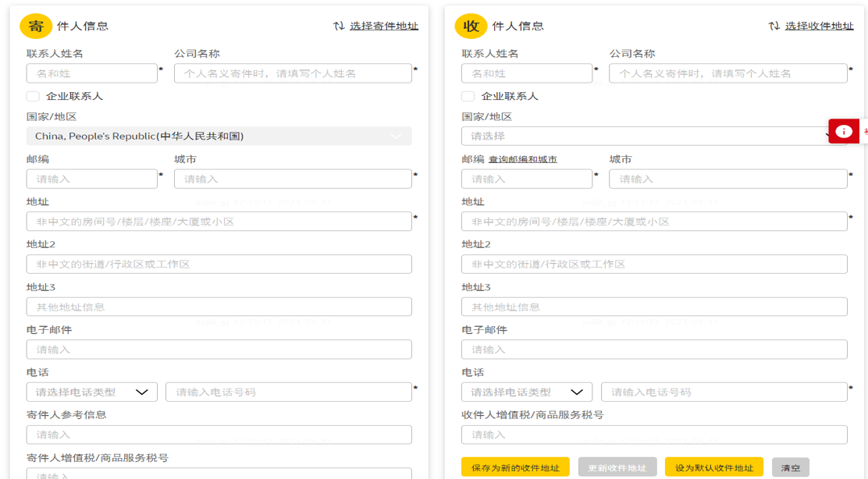Click the yellow 寄 sender badge icon
This screenshot has width=868, height=479.
pyautogui.click(x=36, y=26)
